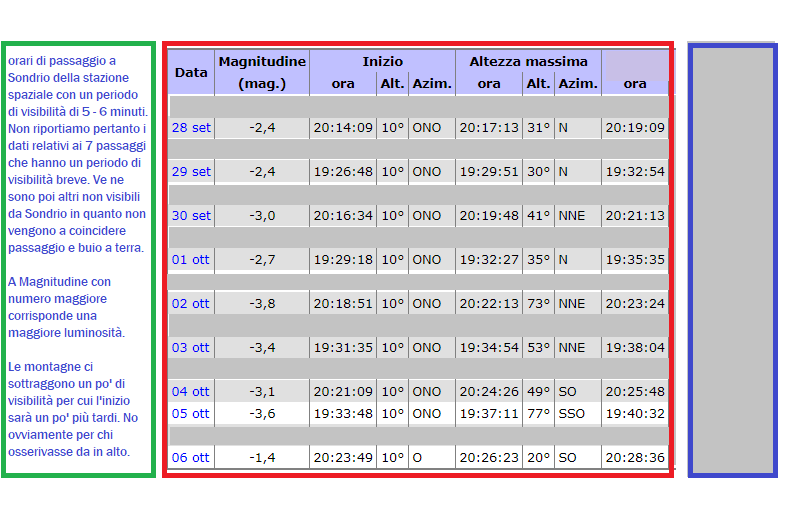The height and width of the screenshot is (510, 807).
Task: Select magnitude value -2,7
Action: tap(262, 259)
